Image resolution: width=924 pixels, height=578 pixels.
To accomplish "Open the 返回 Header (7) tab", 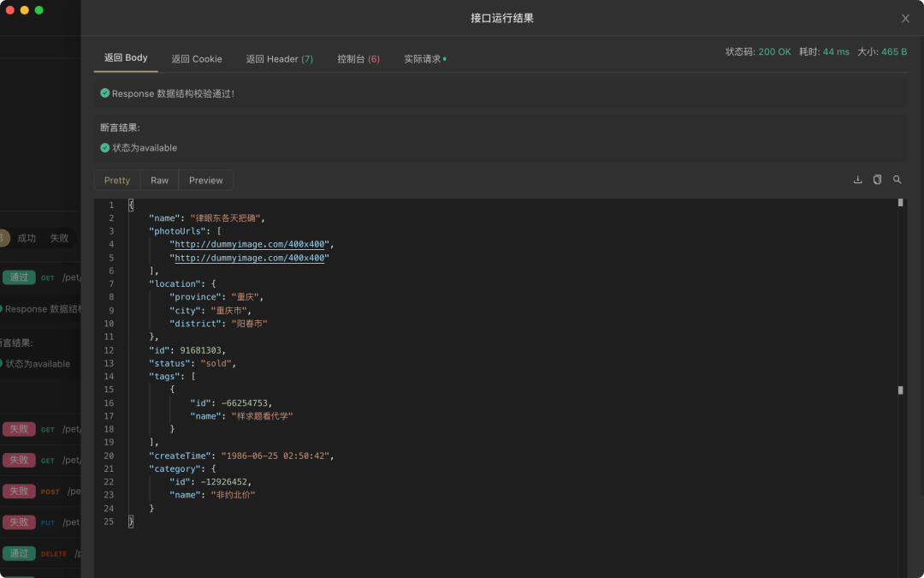I will (279, 59).
